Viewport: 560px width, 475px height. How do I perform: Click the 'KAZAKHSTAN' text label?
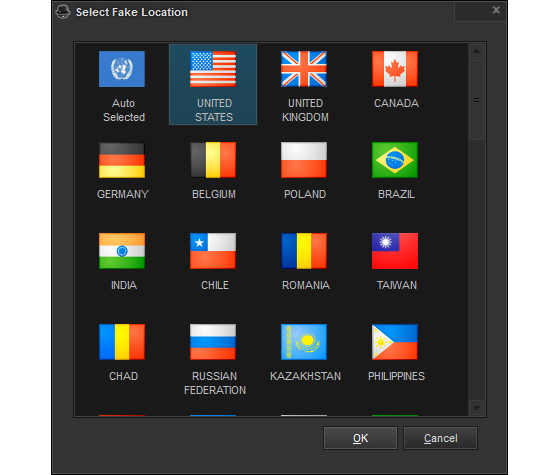pos(305,376)
